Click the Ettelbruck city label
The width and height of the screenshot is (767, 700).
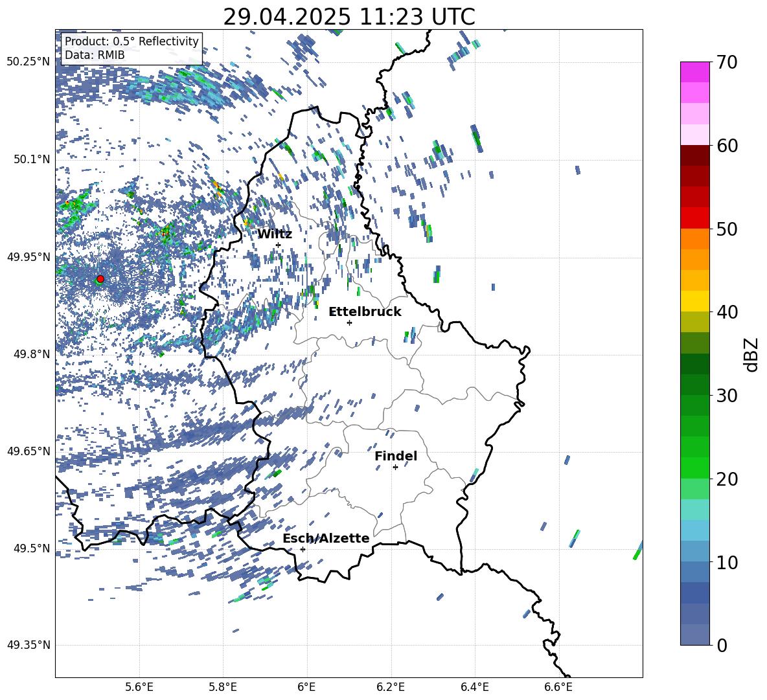[x=365, y=312]
